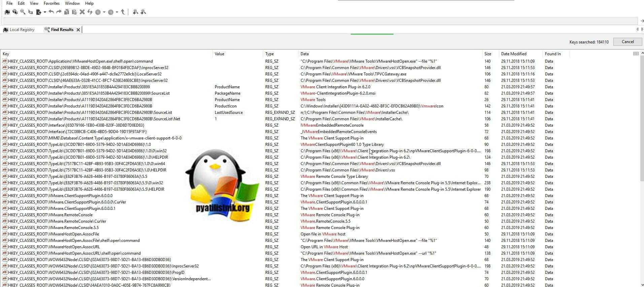Click the Copy icon in toolbar
This screenshot has width=644, height=287.
pos(67,12)
